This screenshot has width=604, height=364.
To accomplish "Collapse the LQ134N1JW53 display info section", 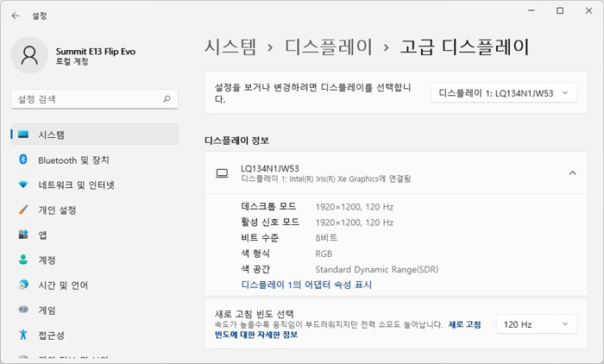I will click(x=572, y=173).
